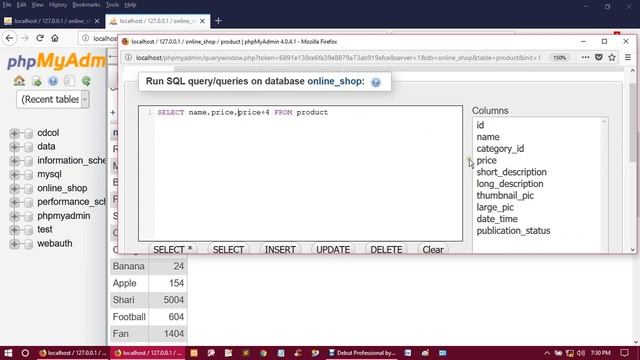Open the hamburger menu in query window

(x=628, y=58)
